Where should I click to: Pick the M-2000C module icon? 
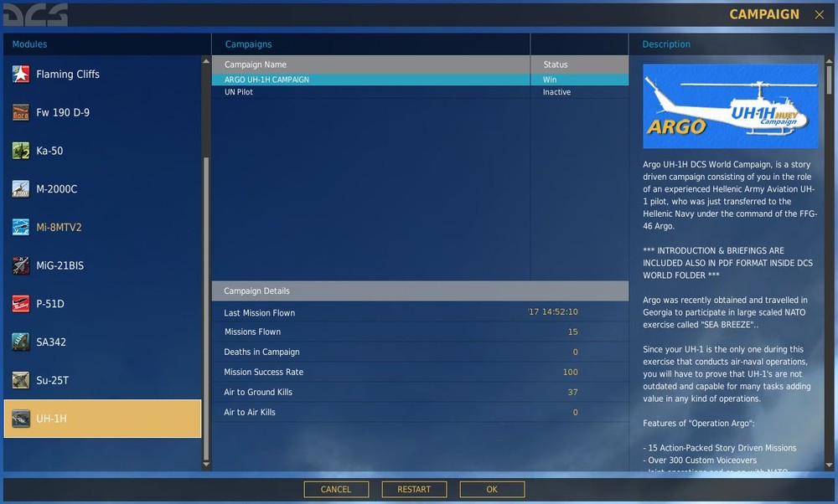tap(21, 189)
